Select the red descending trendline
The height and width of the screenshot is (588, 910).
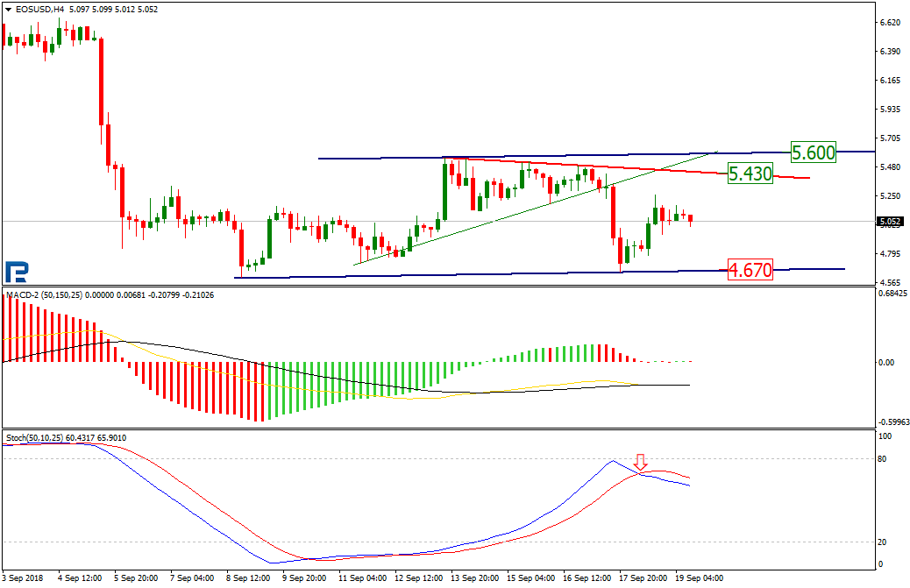(614, 168)
